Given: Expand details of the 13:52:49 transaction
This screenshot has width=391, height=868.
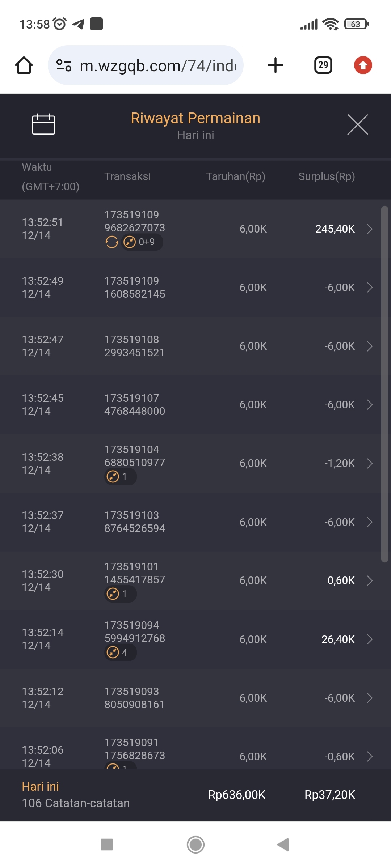Looking at the screenshot, I should (x=369, y=288).
